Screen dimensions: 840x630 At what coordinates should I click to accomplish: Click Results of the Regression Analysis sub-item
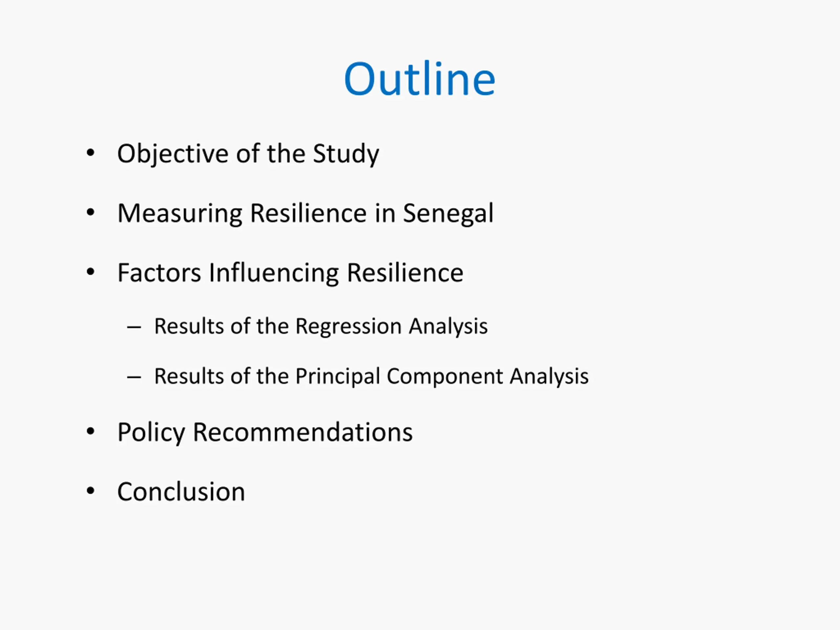pos(321,326)
